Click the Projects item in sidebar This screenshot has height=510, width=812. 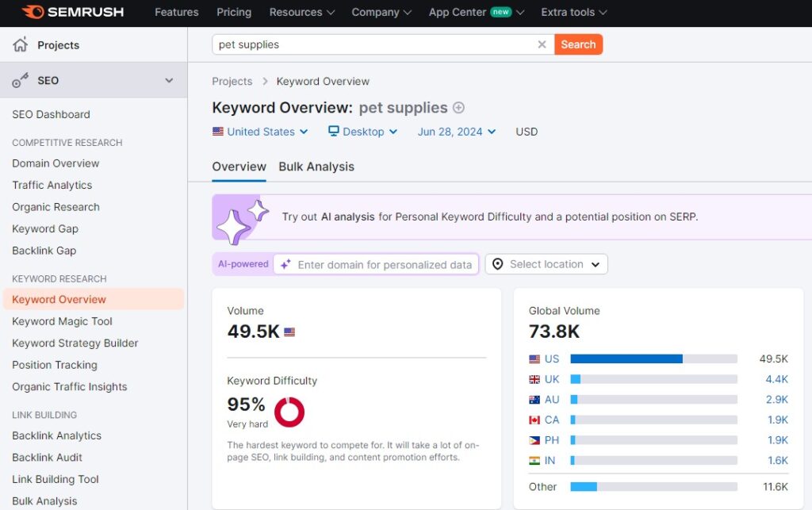pyautogui.click(x=94, y=45)
